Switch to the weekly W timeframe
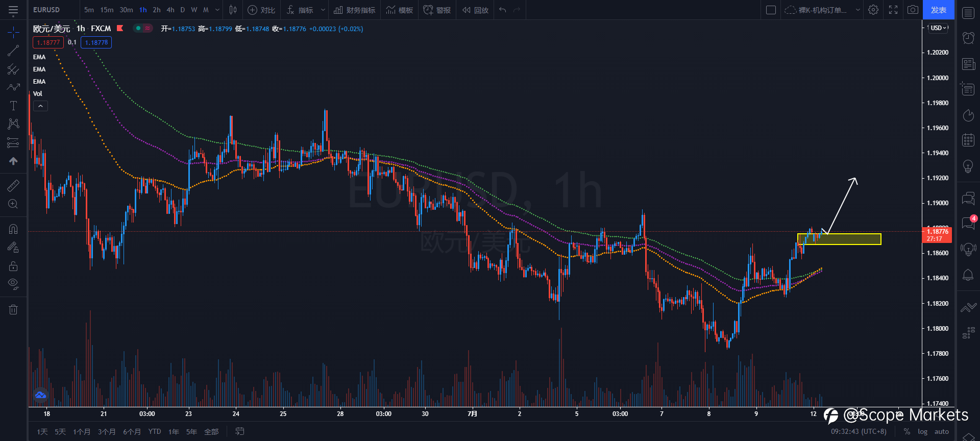Viewport: 980px width, 441px height. [x=194, y=10]
